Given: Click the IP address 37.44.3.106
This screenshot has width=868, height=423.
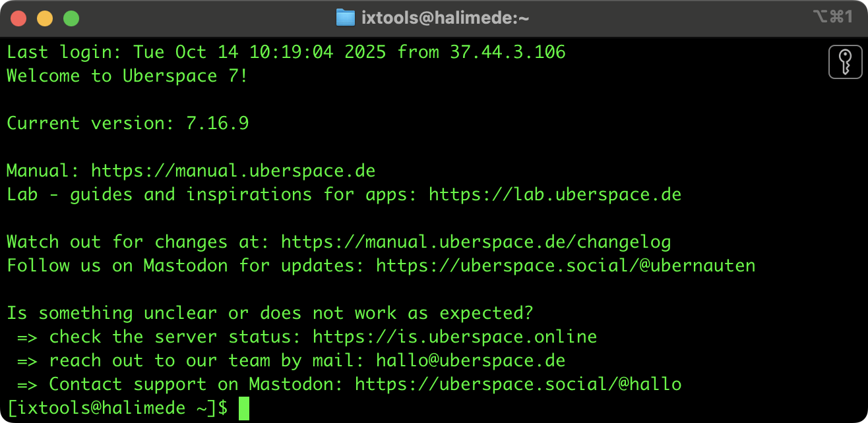Looking at the screenshot, I should click(507, 52).
